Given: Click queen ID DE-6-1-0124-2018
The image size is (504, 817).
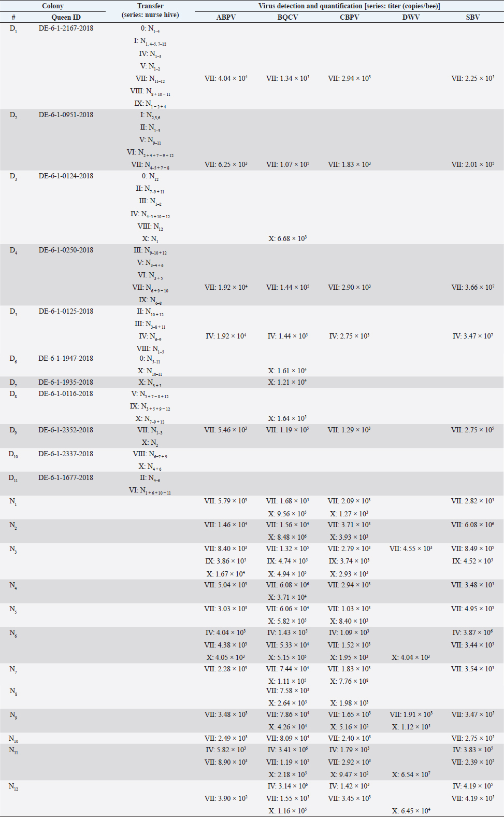Looking at the screenshot, I should pos(66,176).
